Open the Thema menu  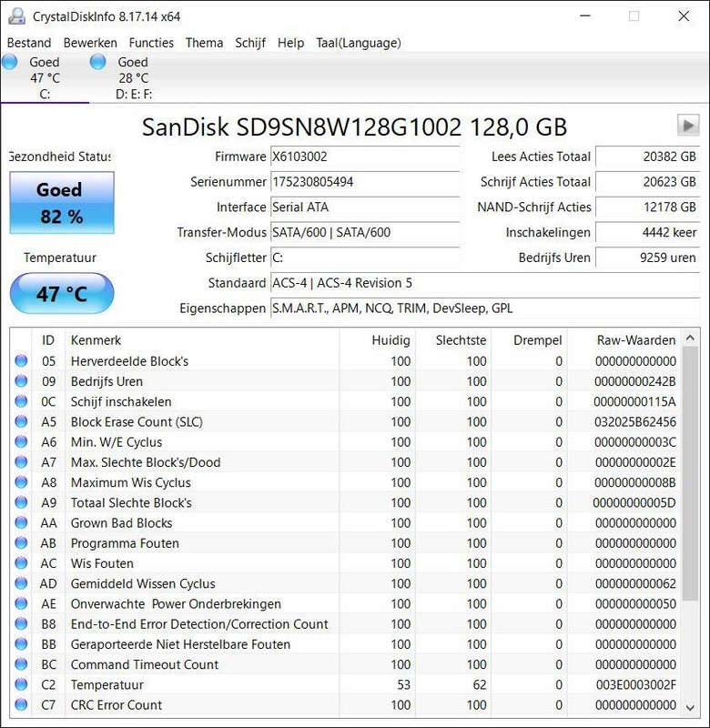click(204, 43)
